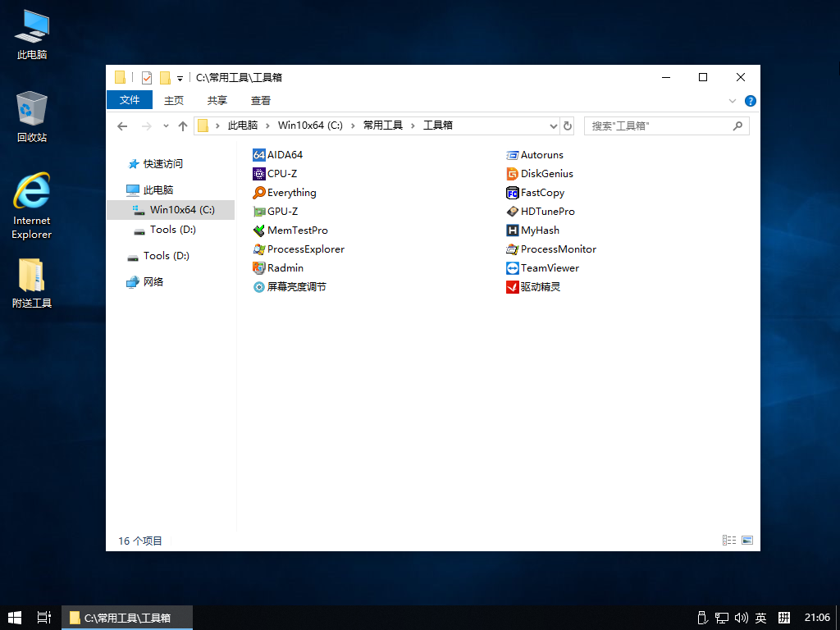Switch to details view layout icon
The image size is (840, 630).
coord(729,540)
